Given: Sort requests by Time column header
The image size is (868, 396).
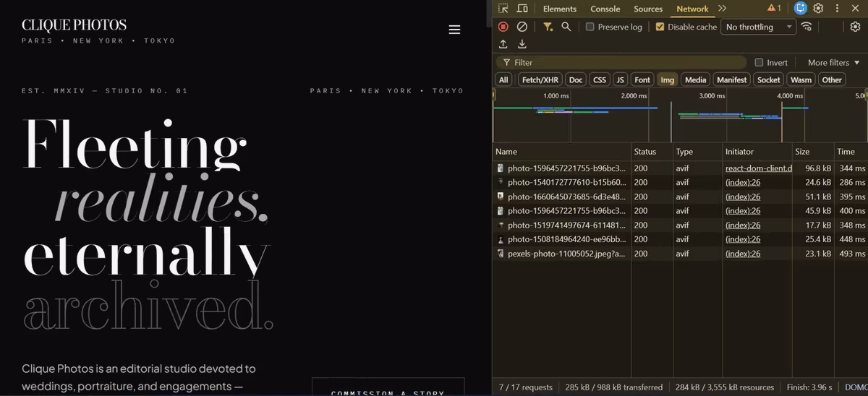Looking at the screenshot, I should click(x=851, y=152).
